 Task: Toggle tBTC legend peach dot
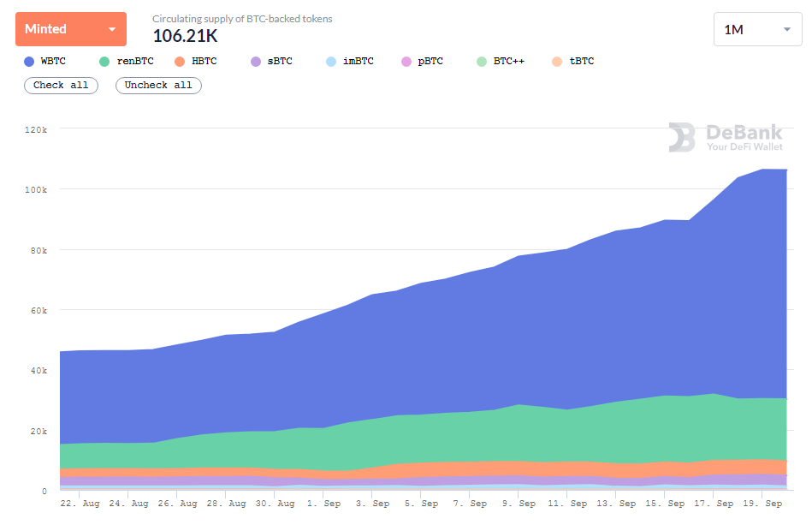tap(557, 62)
